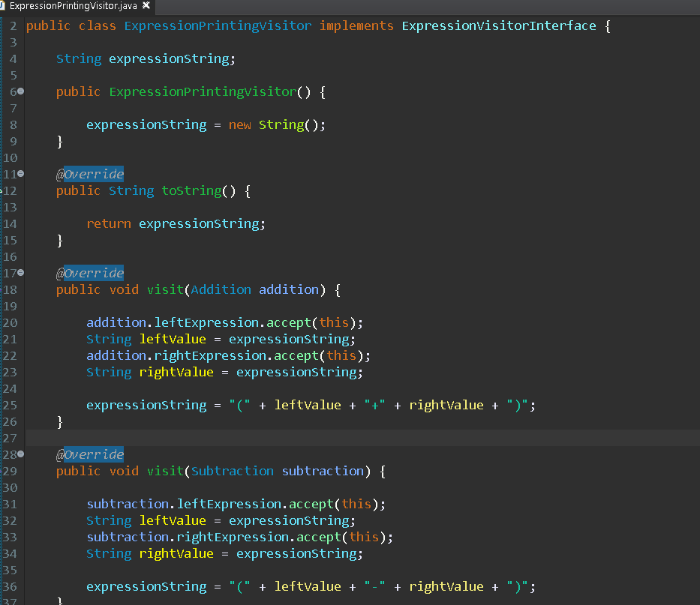Click the Addition parameter type on line 18
The image size is (700, 605).
pyautogui.click(x=221, y=289)
